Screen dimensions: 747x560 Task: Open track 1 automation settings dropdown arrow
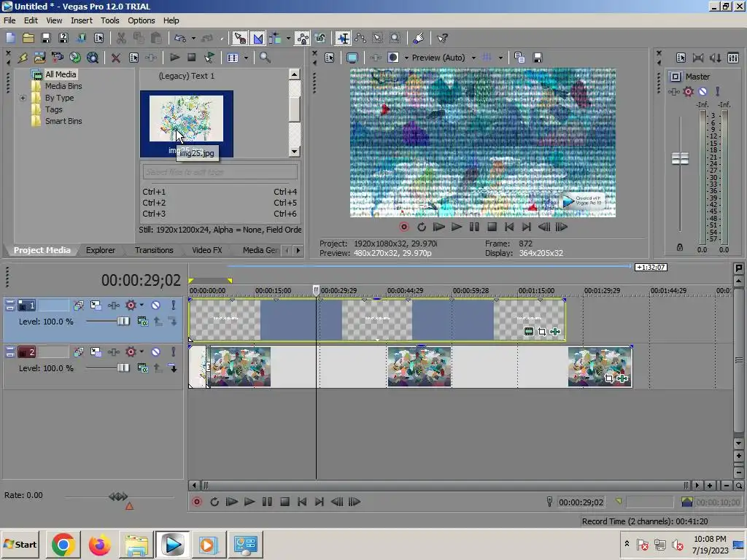point(142,306)
